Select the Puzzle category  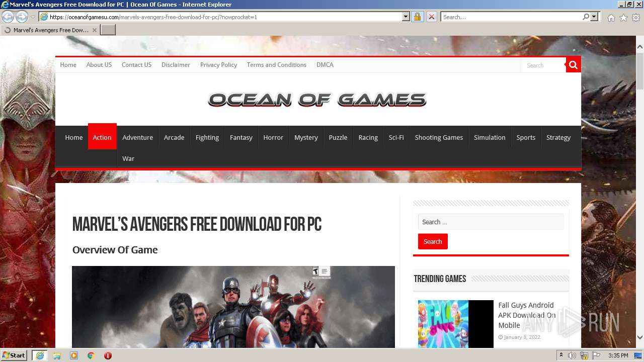coord(338,137)
